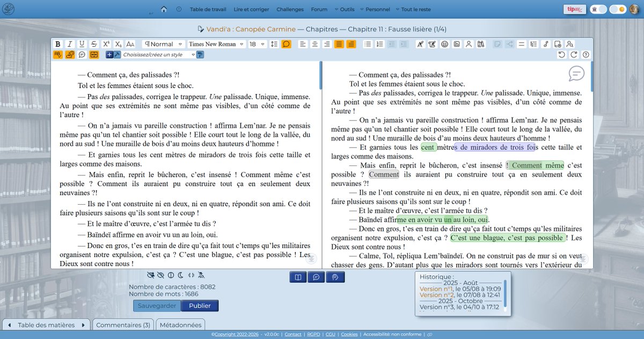This screenshot has height=339, width=644.
Task: Toggle the spell check AB button
Action: pyautogui.click(x=57, y=54)
